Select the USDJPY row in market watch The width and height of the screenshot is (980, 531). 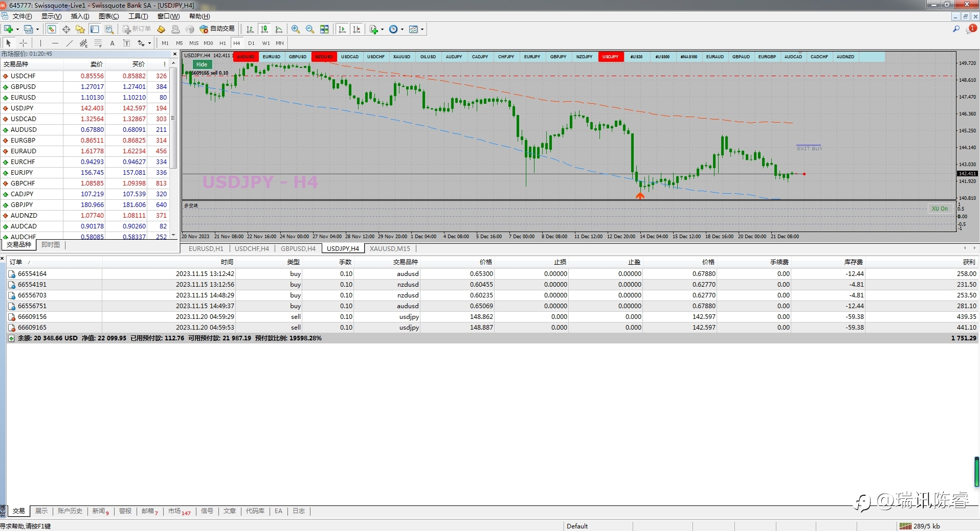coord(22,108)
